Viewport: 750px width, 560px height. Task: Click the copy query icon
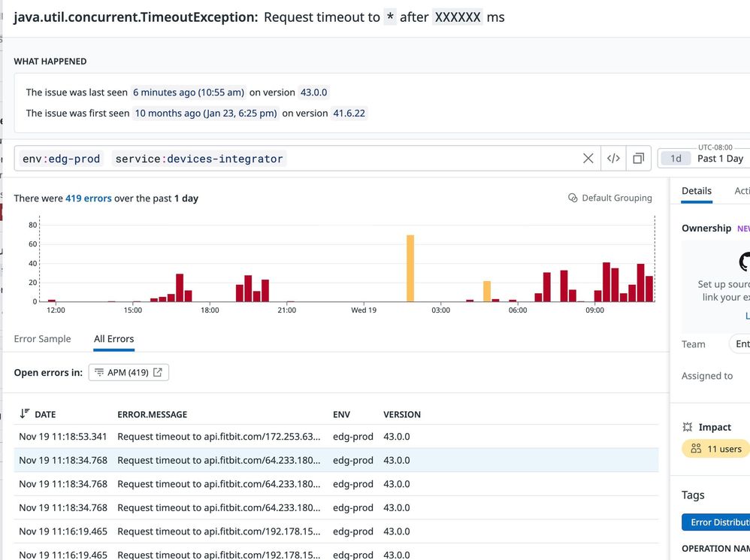pos(638,159)
